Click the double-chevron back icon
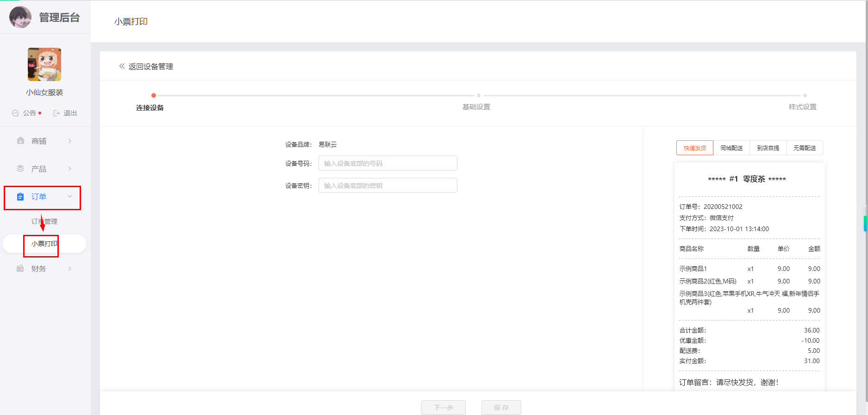868x415 pixels. tap(122, 66)
